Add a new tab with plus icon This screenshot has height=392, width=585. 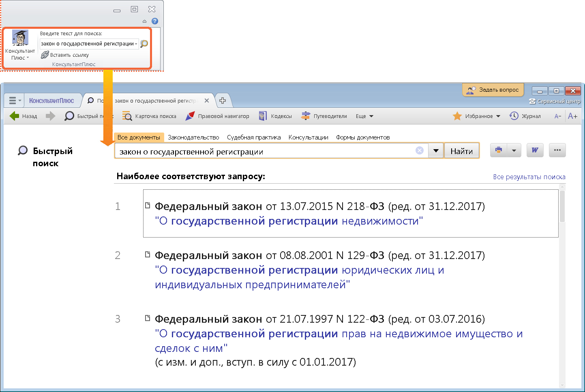point(223,101)
